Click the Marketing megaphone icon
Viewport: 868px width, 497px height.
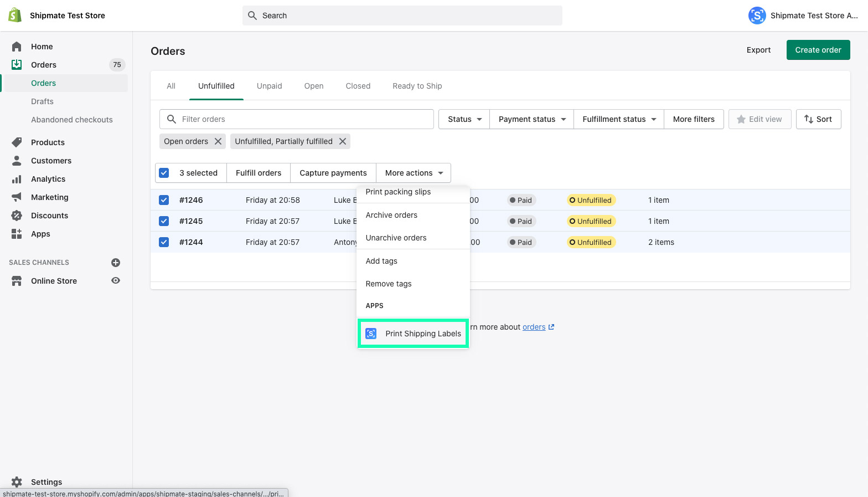point(17,197)
